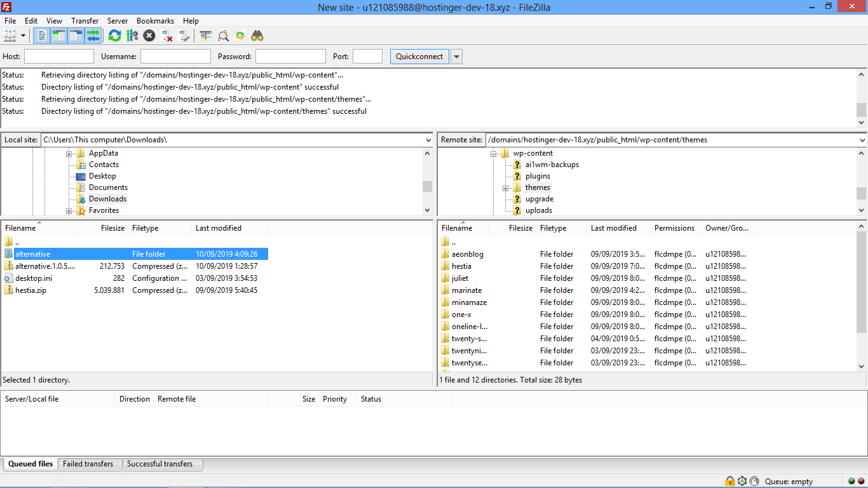This screenshot has width=868, height=488.
Task: Switch to the Failed transfers tab
Action: tap(88, 464)
